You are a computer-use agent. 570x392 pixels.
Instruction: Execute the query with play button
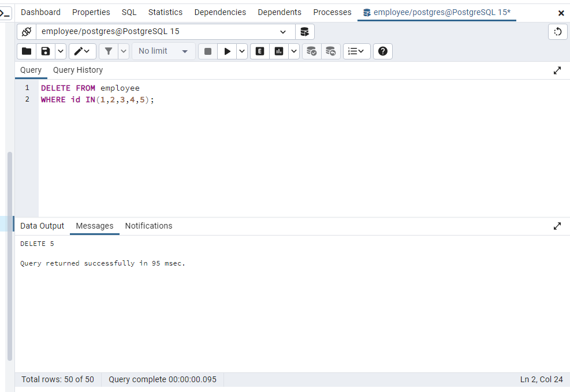pyautogui.click(x=227, y=51)
